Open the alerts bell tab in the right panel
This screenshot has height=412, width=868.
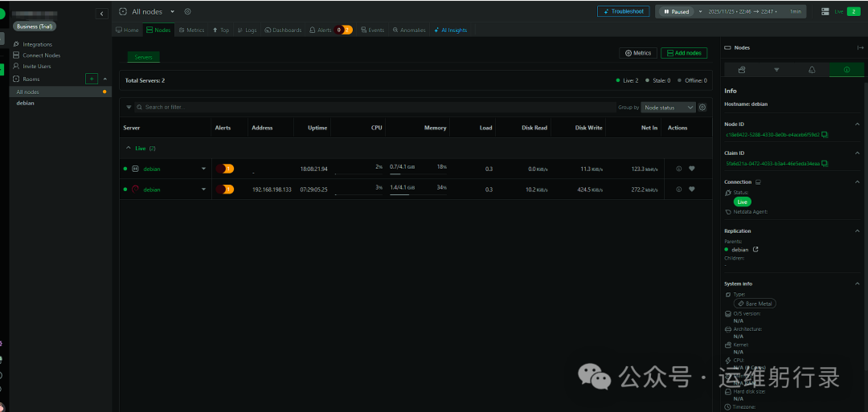pyautogui.click(x=811, y=70)
